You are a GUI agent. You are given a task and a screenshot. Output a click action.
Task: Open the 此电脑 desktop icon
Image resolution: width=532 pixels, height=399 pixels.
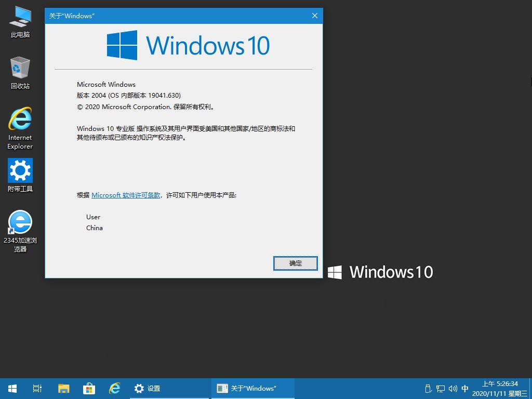click(x=20, y=22)
